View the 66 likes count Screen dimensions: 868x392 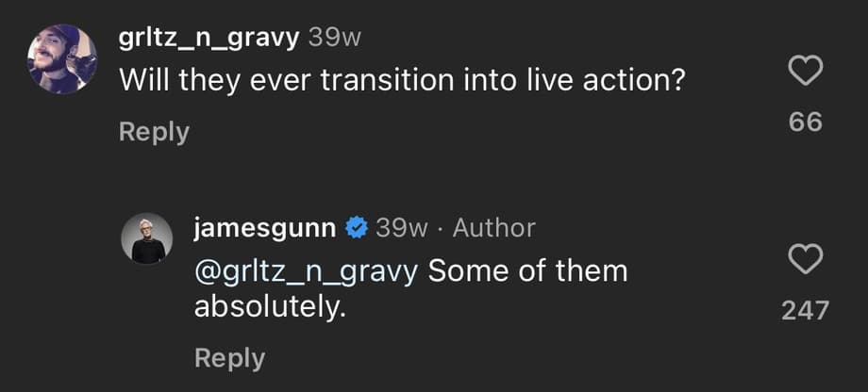[x=805, y=122]
